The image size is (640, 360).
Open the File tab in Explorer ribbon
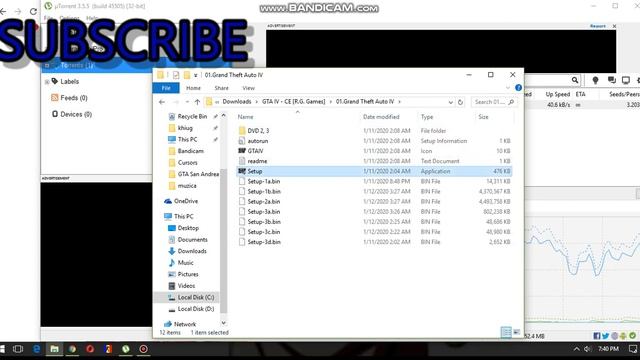166,88
